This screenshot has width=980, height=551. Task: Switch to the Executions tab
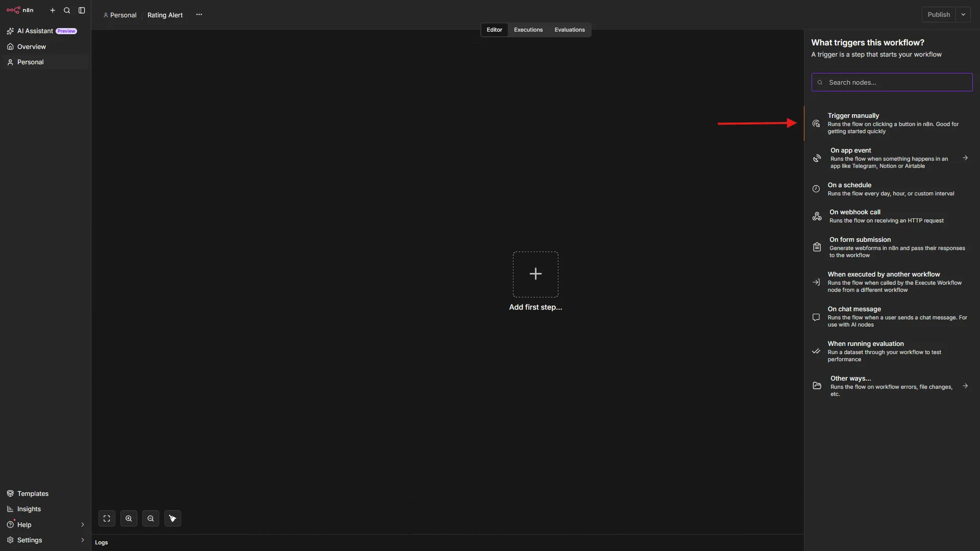coord(528,30)
